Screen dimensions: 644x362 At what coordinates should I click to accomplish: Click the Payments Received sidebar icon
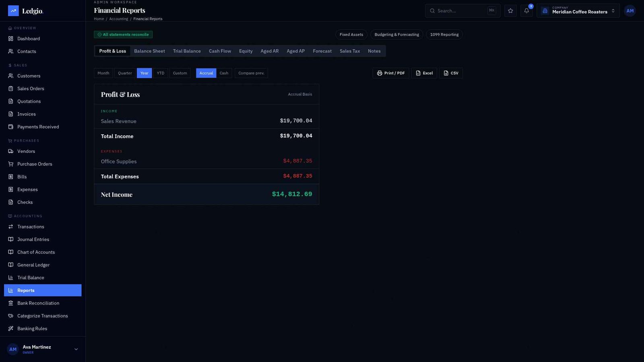(x=11, y=127)
